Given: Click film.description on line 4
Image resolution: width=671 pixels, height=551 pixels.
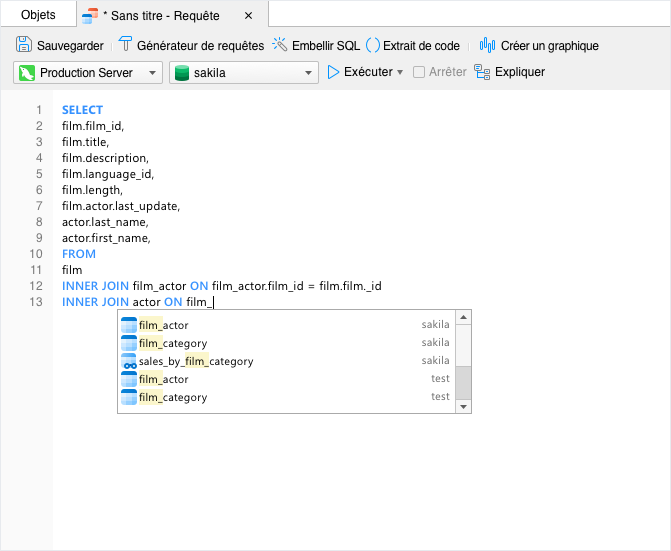Looking at the screenshot, I should pos(105,158).
